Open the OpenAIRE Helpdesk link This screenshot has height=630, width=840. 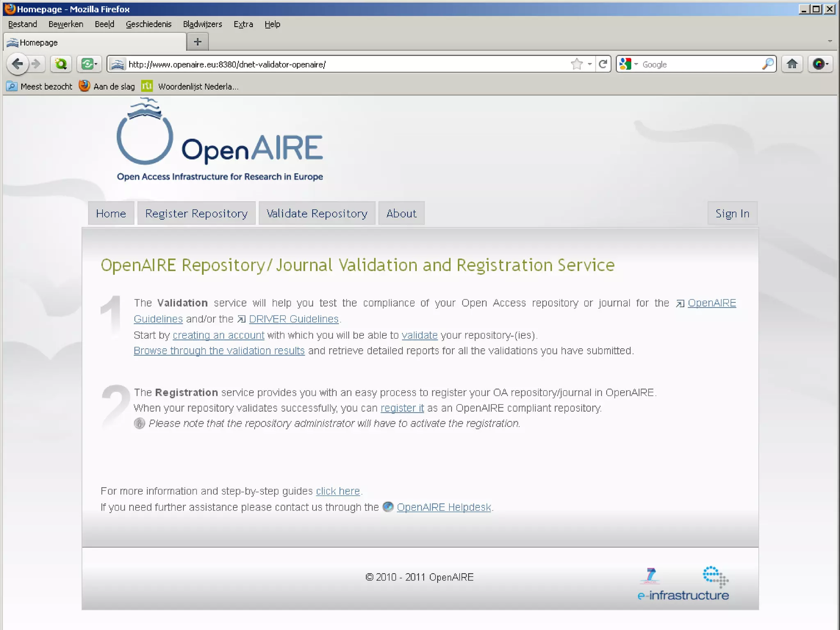click(x=444, y=507)
